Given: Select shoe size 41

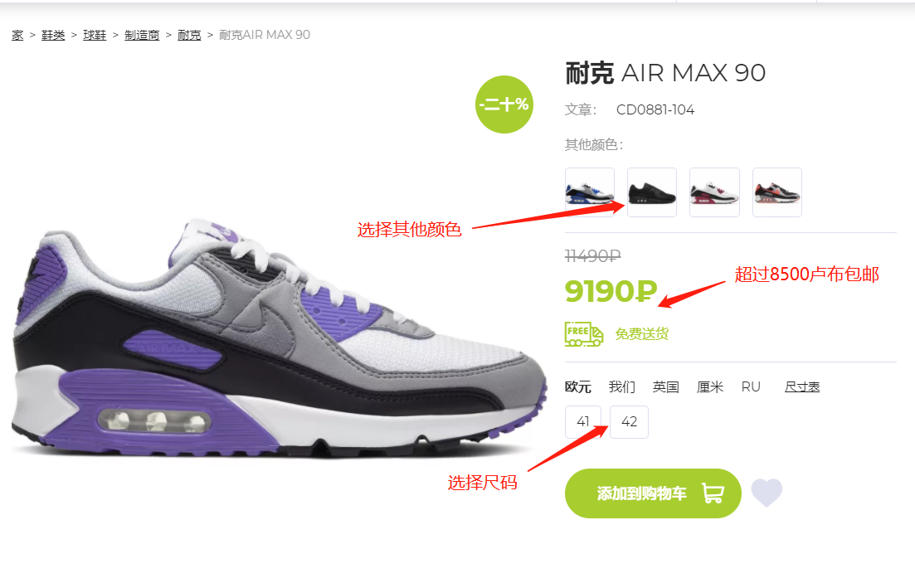Looking at the screenshot, I should pos(583,422).
